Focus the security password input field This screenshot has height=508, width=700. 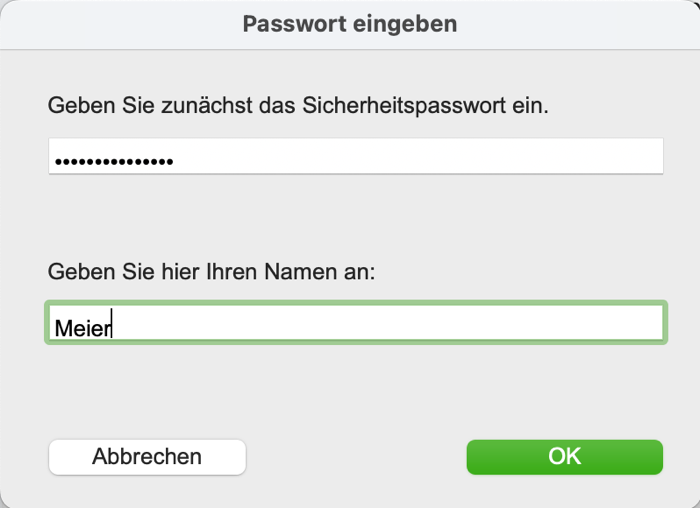(x=355, y=157)
